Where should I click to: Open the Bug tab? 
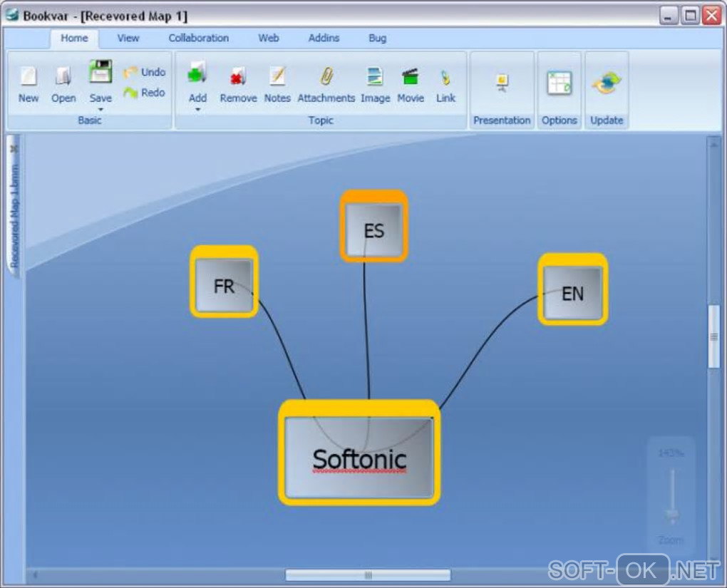coord(378,38)
